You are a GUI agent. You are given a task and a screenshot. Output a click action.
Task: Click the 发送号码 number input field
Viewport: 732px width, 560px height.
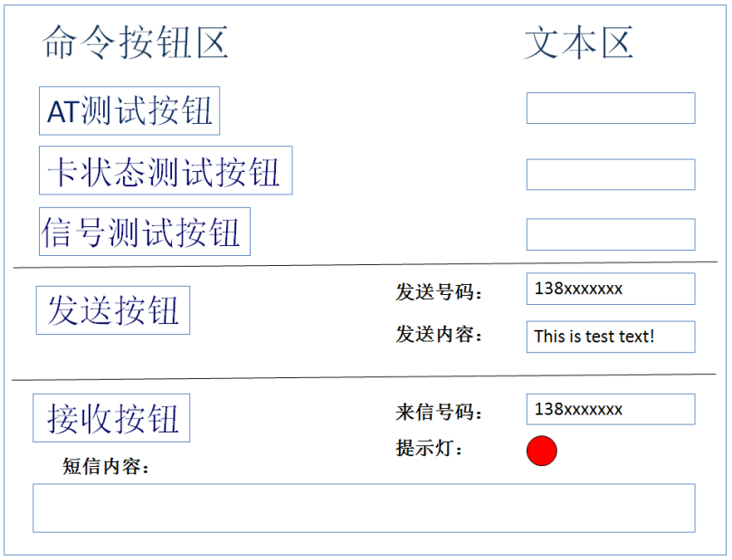coord(611,289)
